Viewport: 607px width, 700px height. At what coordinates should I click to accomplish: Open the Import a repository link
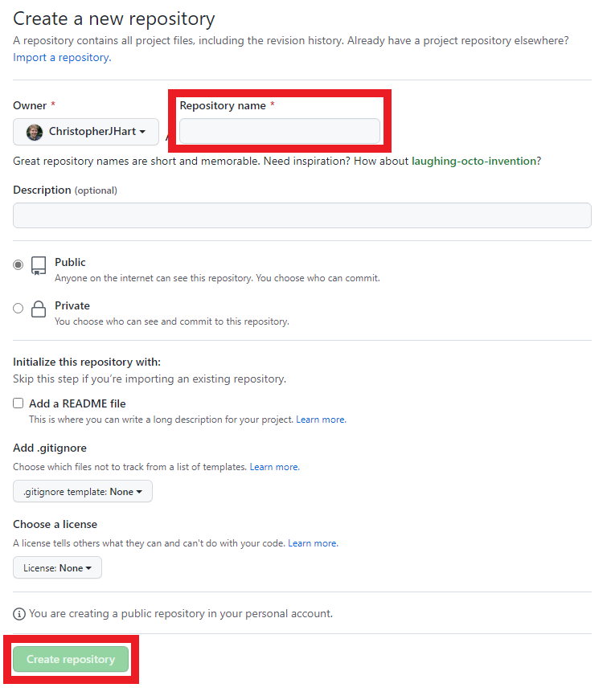(x=62, y=58)
